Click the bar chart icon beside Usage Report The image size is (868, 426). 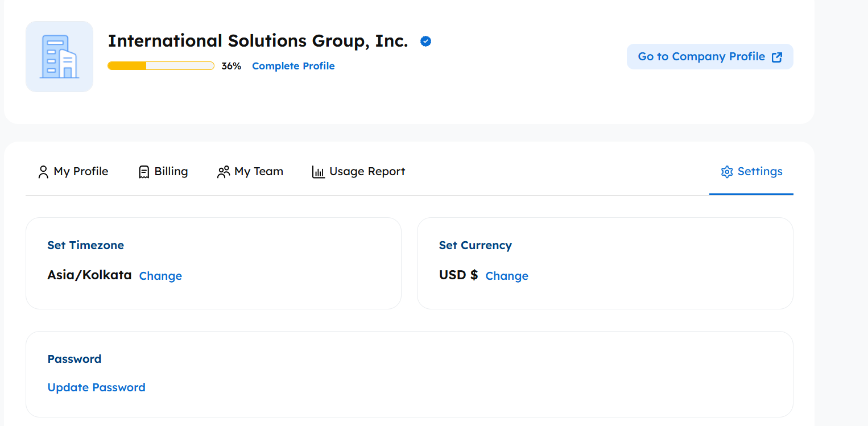pos(319,172)
